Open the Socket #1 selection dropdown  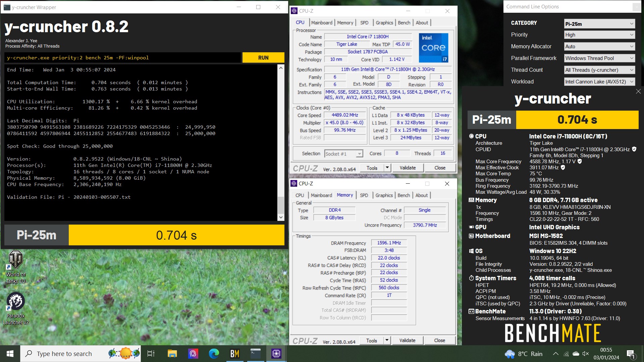coord(344,154)
